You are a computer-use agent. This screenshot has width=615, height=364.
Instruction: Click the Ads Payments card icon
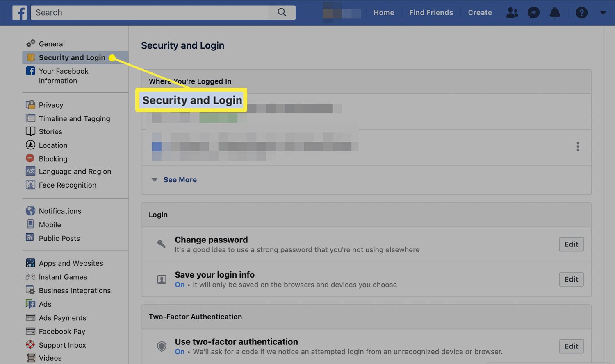pyautogui.click(x=31, y=317)
